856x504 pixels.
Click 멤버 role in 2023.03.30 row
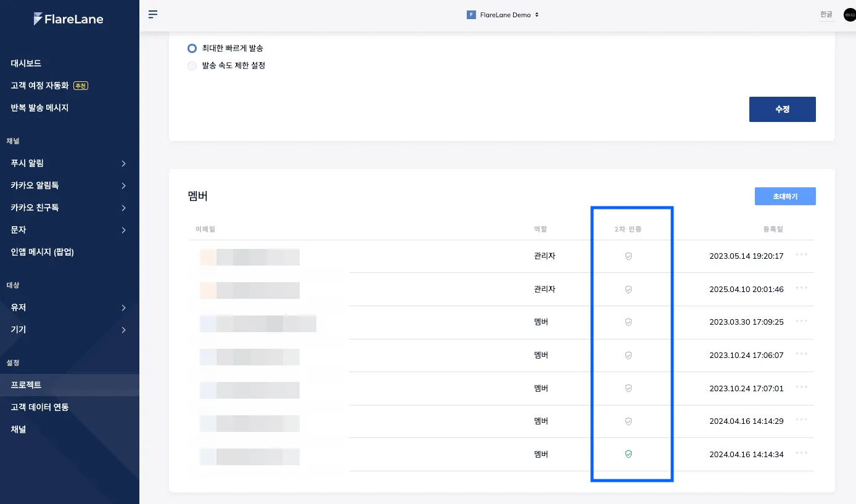coord(541,322)
